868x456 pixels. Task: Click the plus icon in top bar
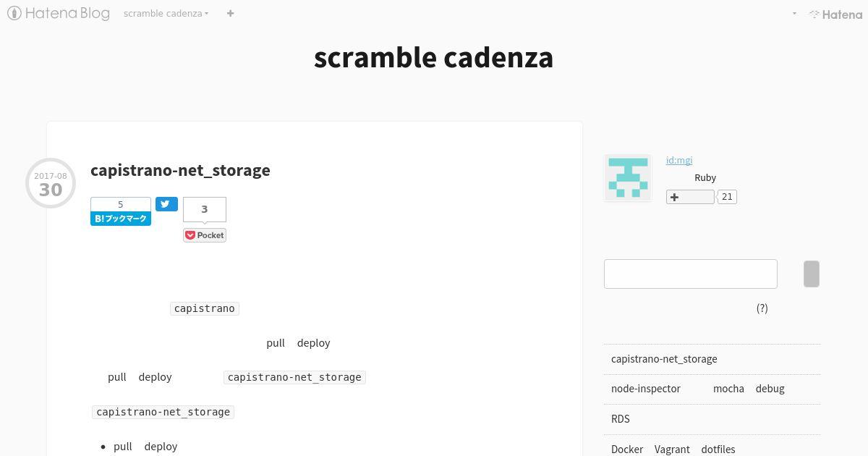click(x=230, y=13)
